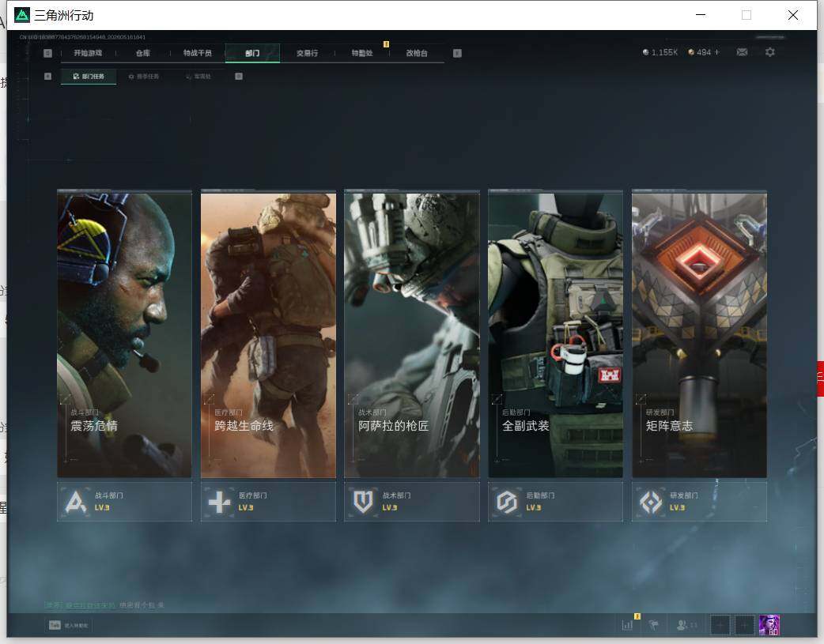Click the expand arrow on 全副武装 card
Image resolution: width=824 pixels, height=644 pixels.
[497, 399]
